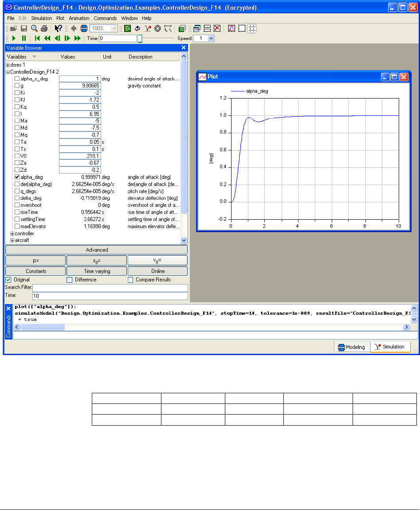
Task: Click the continue simulation bracket icon
Action: point(168,28)
